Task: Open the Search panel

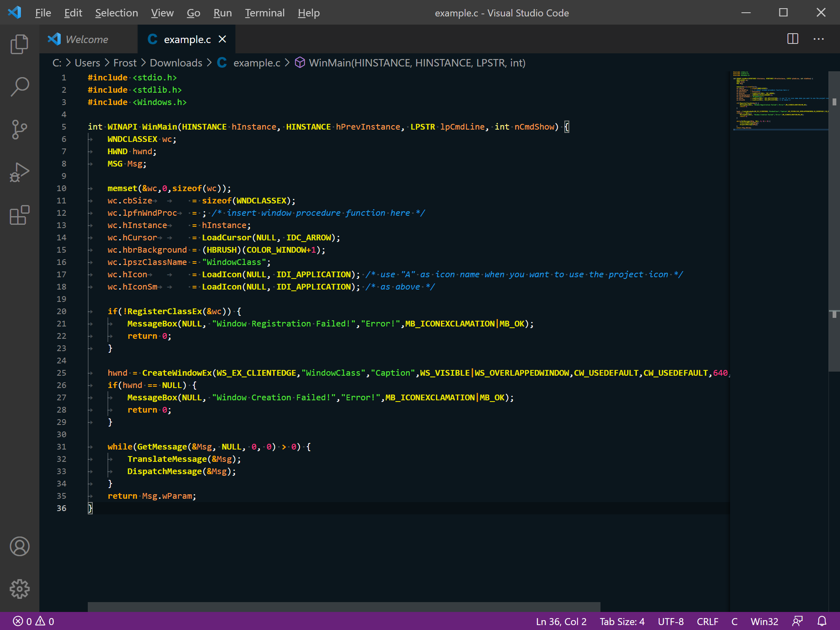Action: 19,87
